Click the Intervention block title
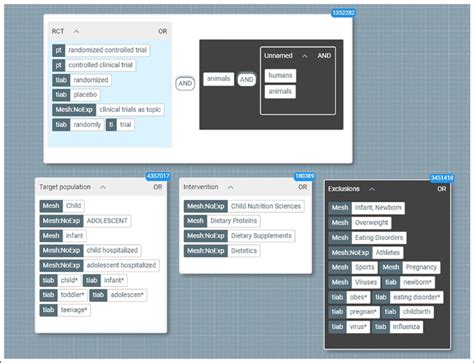Viewport: 474px width, 363px height. [201, 187]
